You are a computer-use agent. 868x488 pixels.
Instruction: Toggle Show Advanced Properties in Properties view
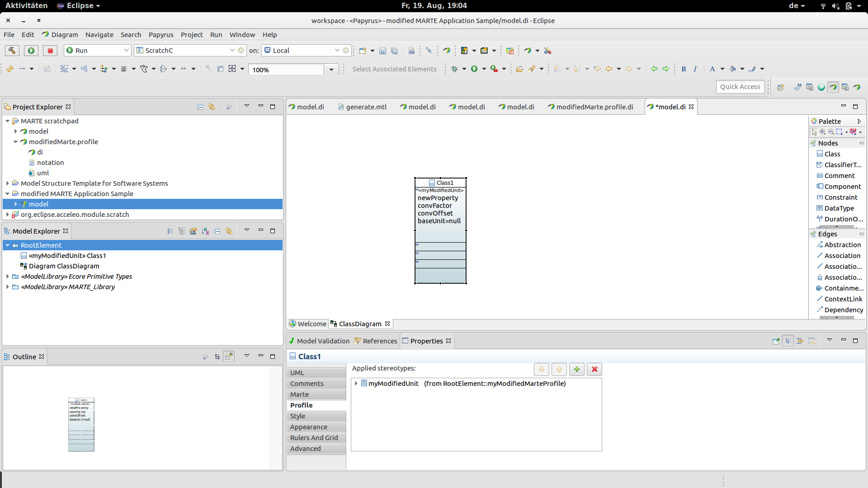[x=800, y=341]
